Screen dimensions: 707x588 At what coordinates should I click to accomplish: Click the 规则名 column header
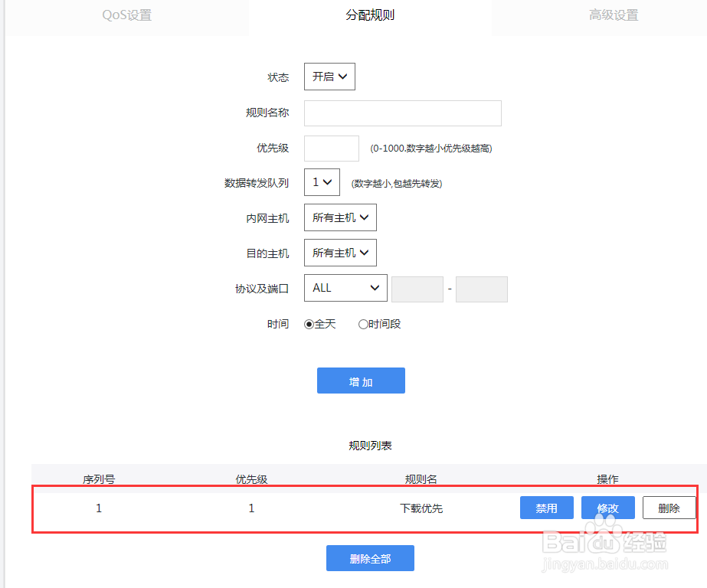[421, 479]
